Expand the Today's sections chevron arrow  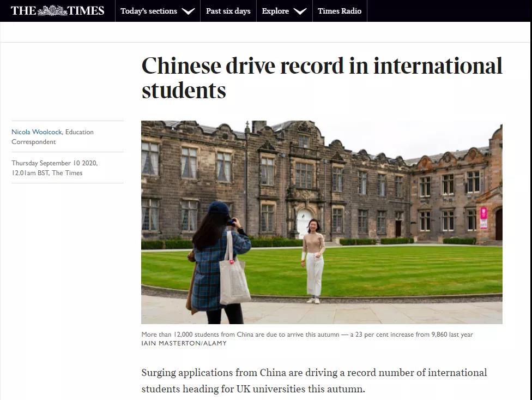188,11
